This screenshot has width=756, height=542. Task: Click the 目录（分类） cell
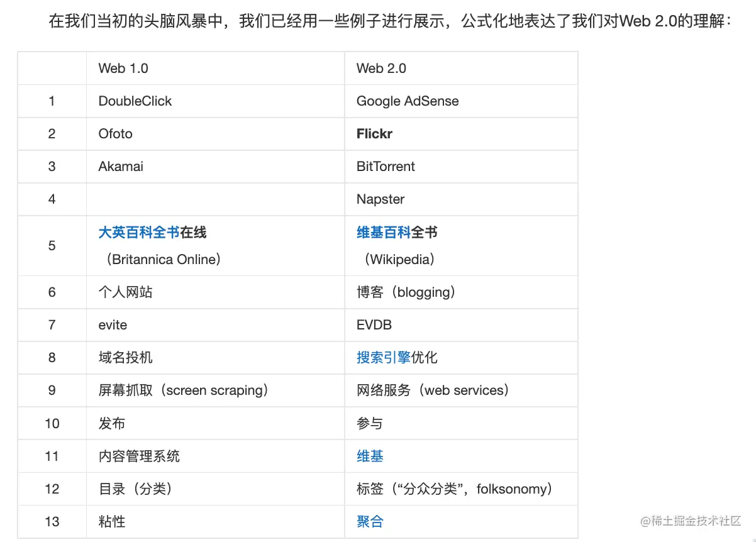[215, 489]
